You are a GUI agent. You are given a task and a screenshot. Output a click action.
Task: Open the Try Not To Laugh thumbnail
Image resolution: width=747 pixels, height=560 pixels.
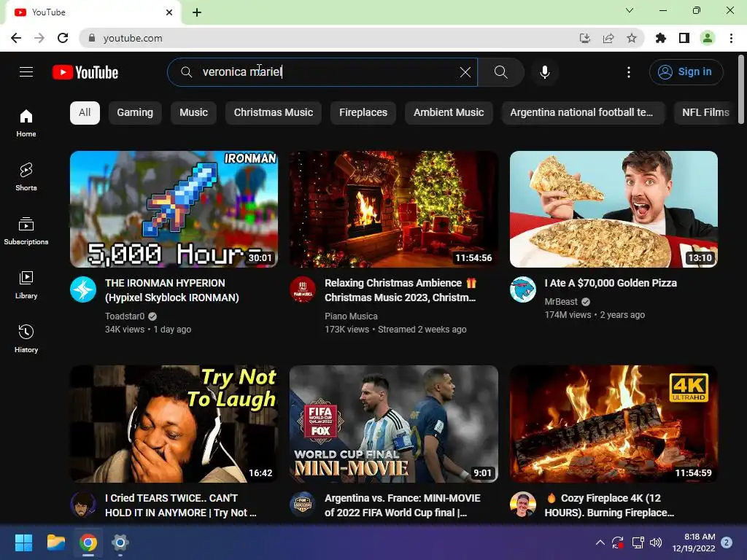click(174, 424)
